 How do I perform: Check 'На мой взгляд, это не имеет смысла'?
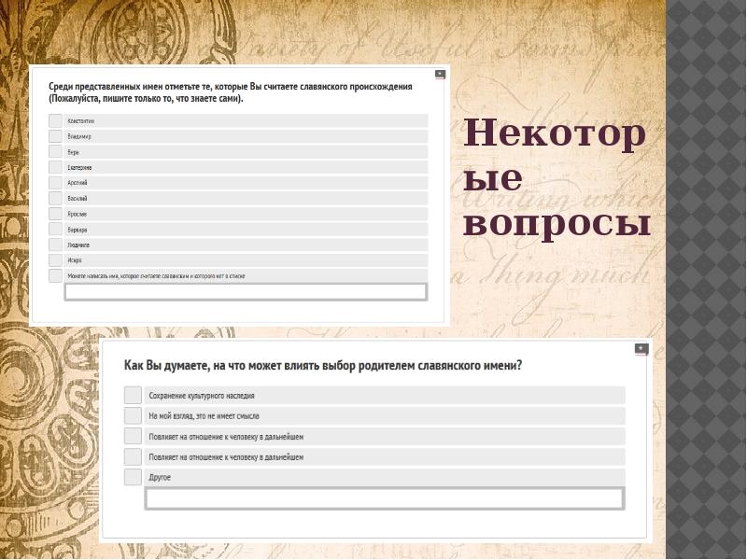tap(133, 415)
